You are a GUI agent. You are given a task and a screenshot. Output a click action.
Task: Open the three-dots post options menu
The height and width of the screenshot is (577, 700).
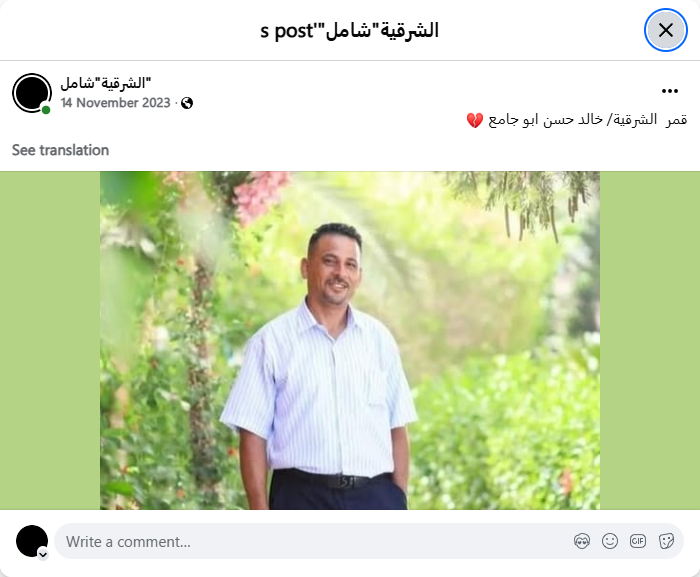670,91
